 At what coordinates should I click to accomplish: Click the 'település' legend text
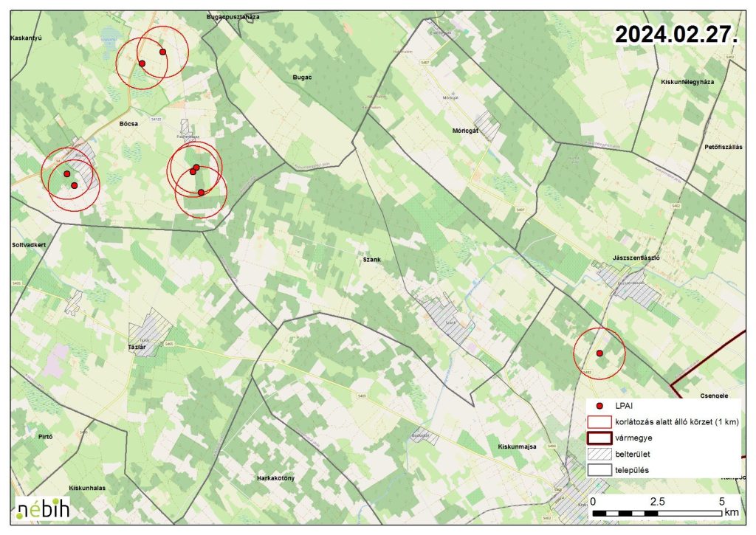[x=632, y=470]
